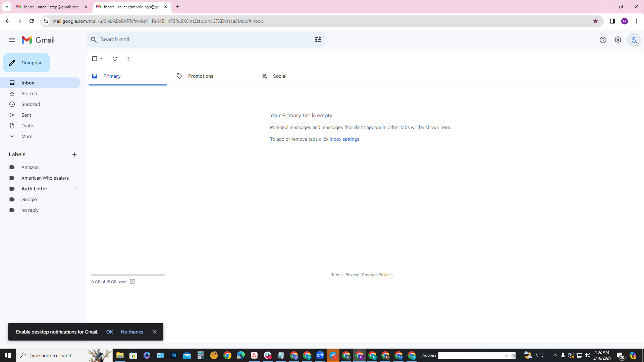Open the storage management link icon
644x362 pixels.
pyautogui.click(x=132, y=282)
